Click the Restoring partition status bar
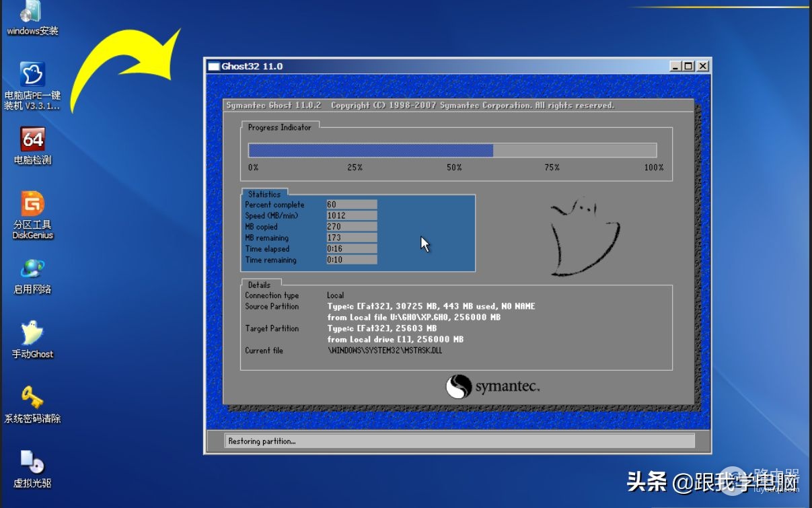Image resolution: width=812 pixels, height=508 pixels. 459,441
